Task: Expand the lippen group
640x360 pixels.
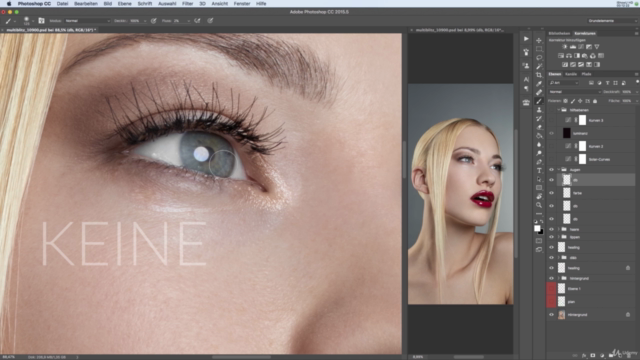Action: (x=558, y=237)
